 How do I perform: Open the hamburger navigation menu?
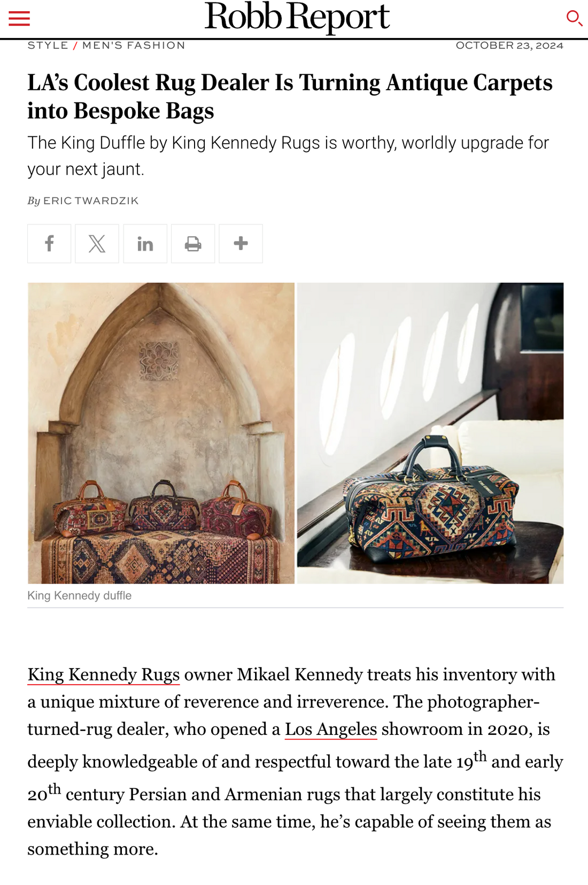click(19, 19)
